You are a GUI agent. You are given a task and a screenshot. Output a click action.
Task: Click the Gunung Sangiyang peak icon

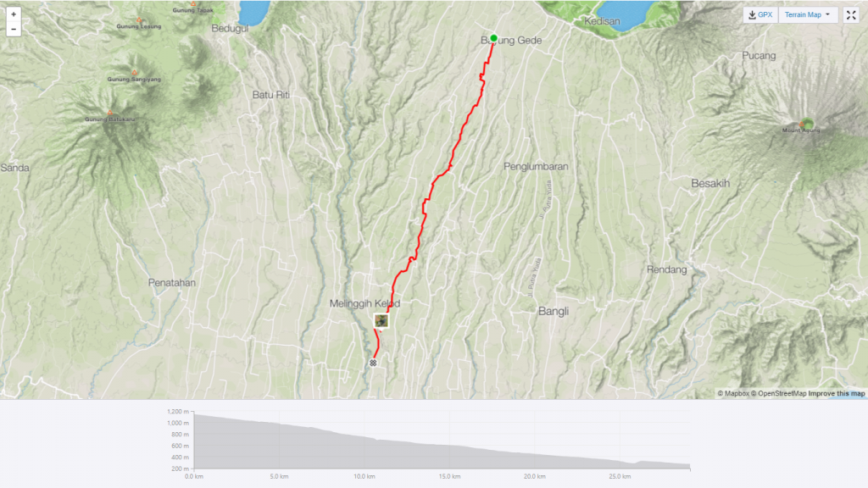(134, 73)
